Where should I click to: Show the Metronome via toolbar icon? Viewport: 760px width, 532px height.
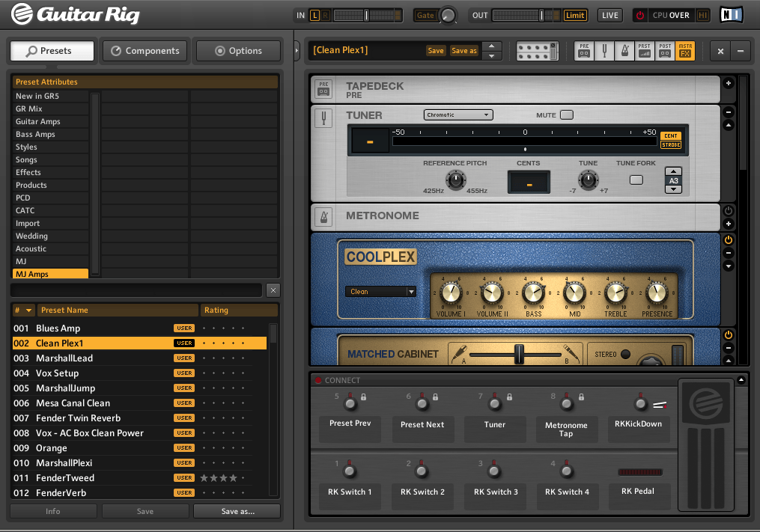(624, 51)
